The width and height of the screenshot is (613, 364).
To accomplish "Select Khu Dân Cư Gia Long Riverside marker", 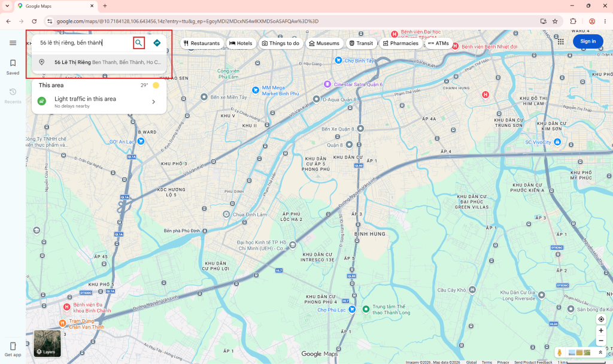I will tap(541, 295).
